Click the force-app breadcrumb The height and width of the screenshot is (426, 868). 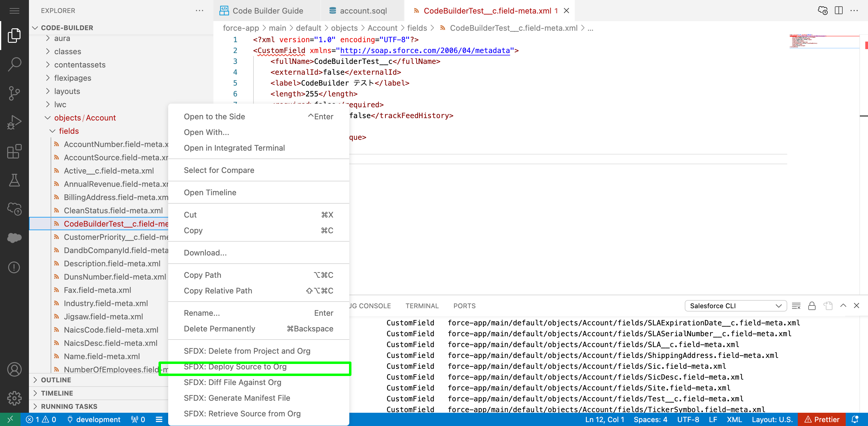(x=241, y=28)
